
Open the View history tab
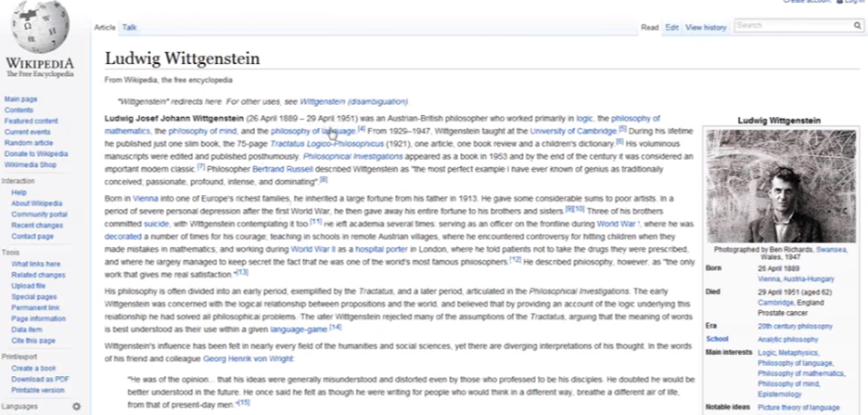(x=706, y=28)
